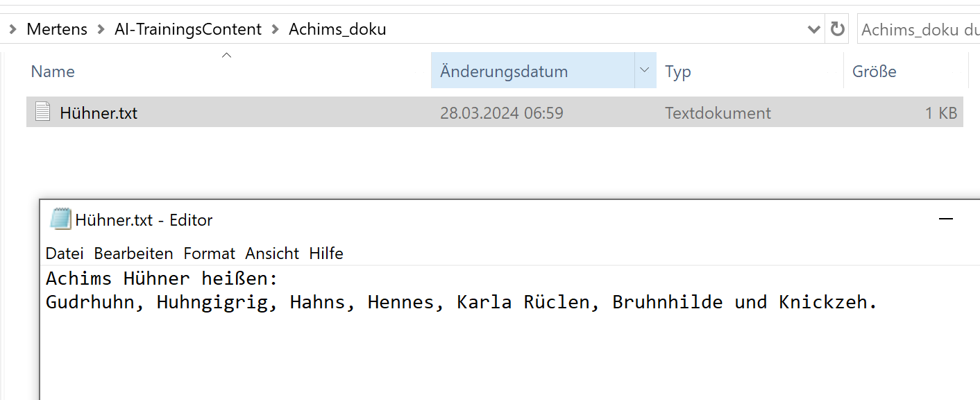The image size is (980, 400).
Task: Open the address bar history dropdown
Action: coord(814,29)
